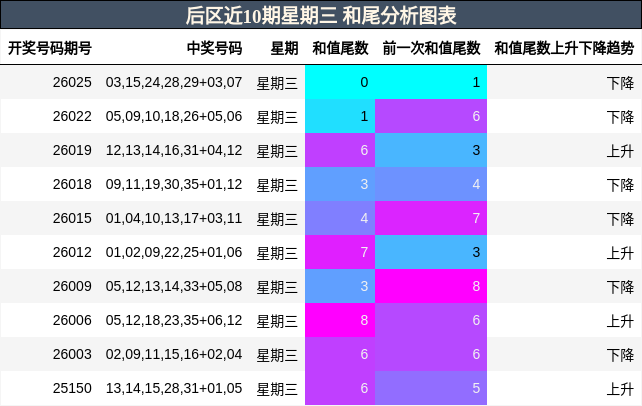Click previous 和值尾数 cell 7 for 26015
Image resolution: width=642 pixels, height=406 pixels.
point(431,218)
